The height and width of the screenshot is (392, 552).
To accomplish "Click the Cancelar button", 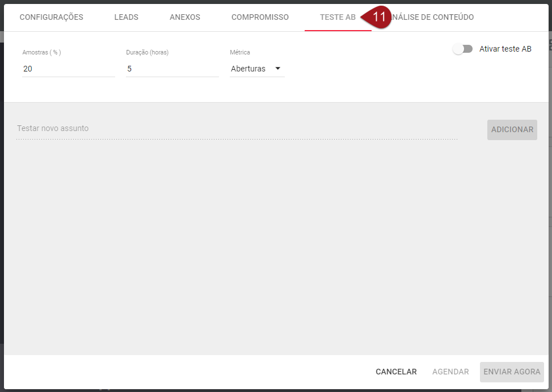I will point(396,372).
